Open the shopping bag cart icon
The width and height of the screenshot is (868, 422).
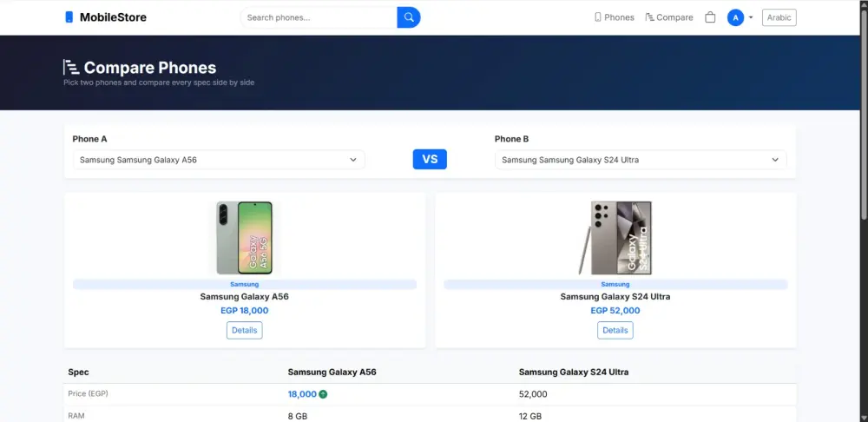[x=710, y=17]
